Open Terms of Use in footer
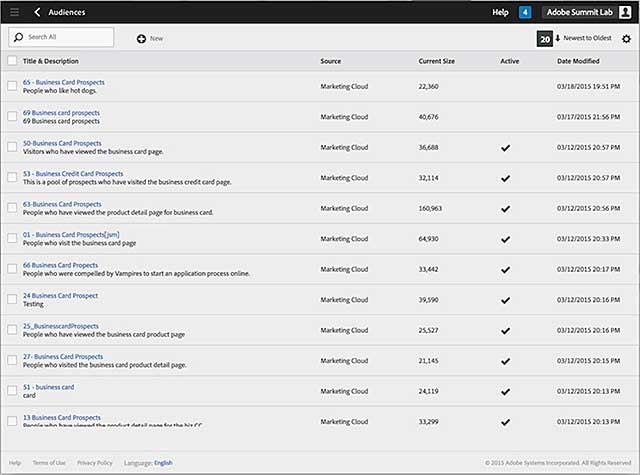 [x=49, y=463]
